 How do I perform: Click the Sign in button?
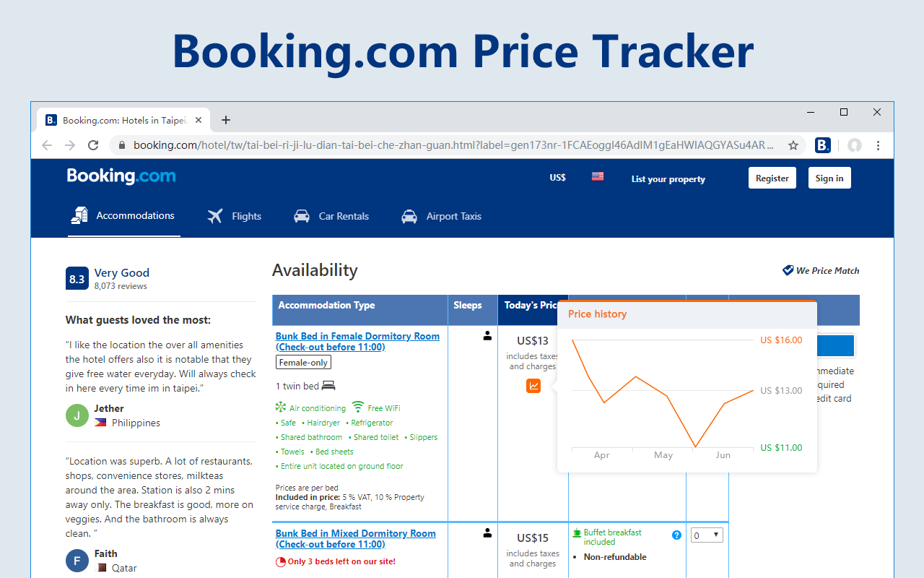[829, 177]
